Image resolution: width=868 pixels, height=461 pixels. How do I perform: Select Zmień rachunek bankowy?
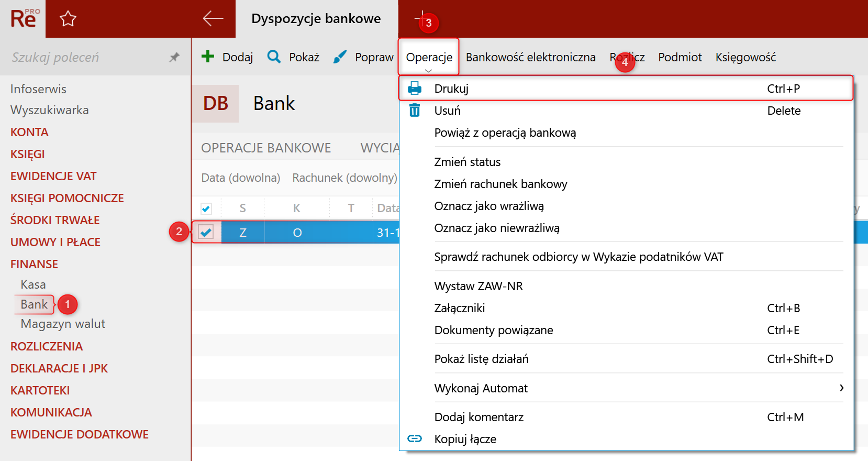click(626, 184)
